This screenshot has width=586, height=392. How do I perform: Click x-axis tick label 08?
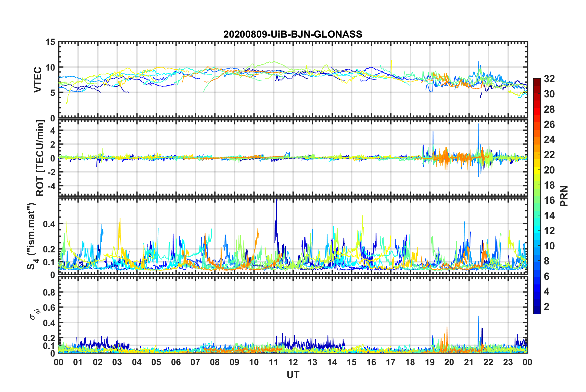pyautogui.click(x=215, y=362)
